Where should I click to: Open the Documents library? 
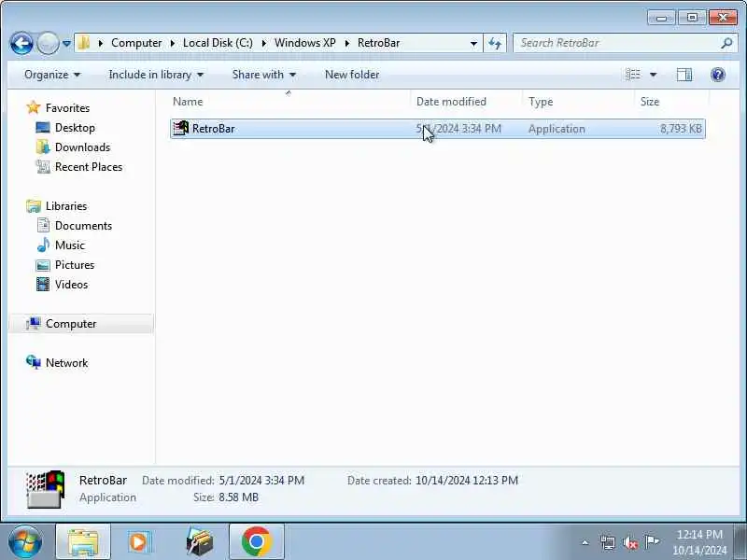coord(83,225)
